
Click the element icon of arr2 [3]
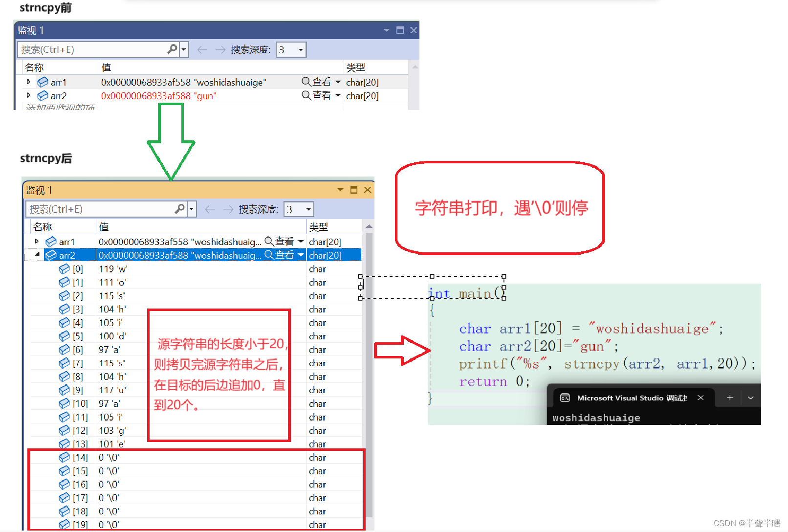pos(64,309)
